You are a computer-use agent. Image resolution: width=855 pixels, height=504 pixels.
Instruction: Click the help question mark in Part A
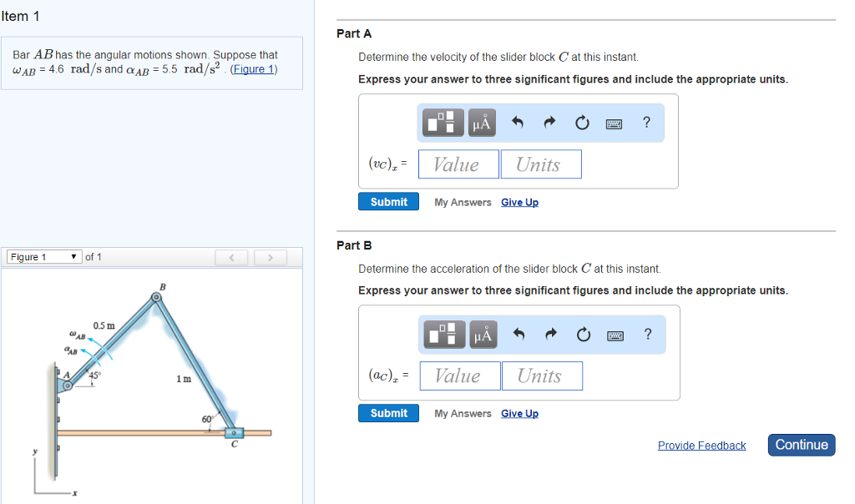click(645, 122)
